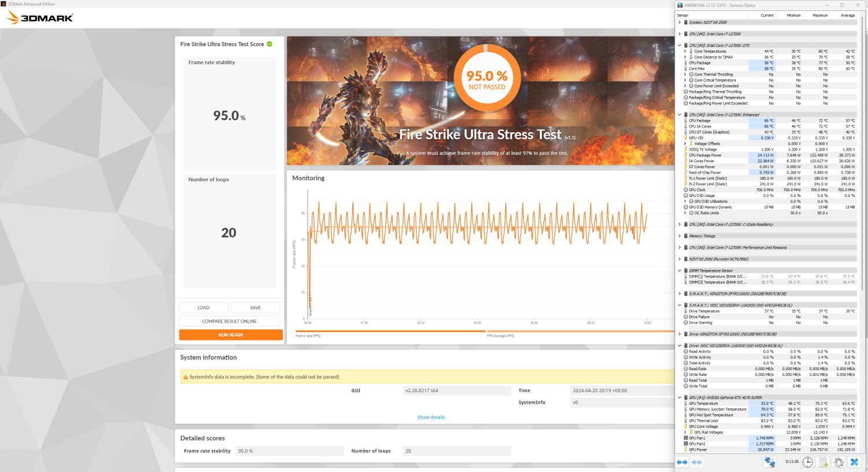868x472 pixels.
Task: Select the CPU Package Power sensor row
Action: (767, 155)
